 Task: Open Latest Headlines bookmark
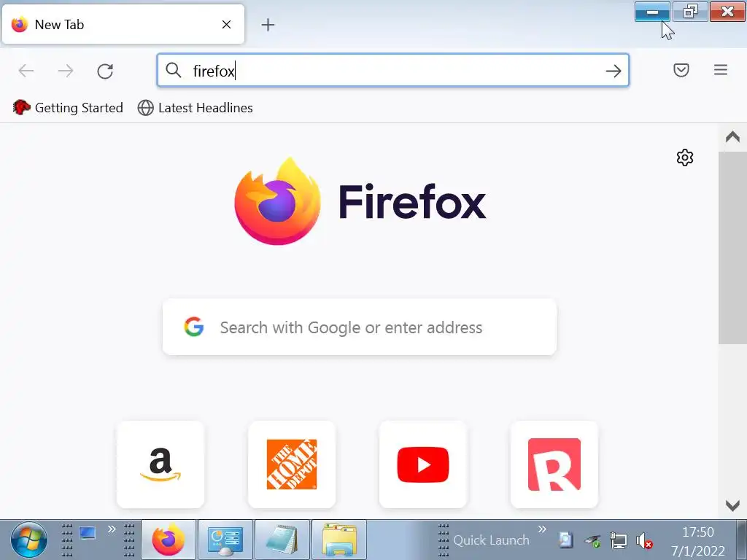click(x=196, y=108)
